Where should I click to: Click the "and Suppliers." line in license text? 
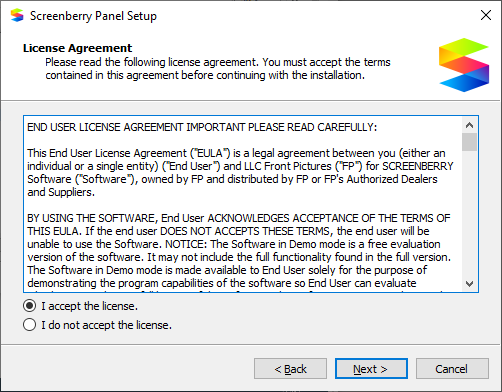[61, 192]
